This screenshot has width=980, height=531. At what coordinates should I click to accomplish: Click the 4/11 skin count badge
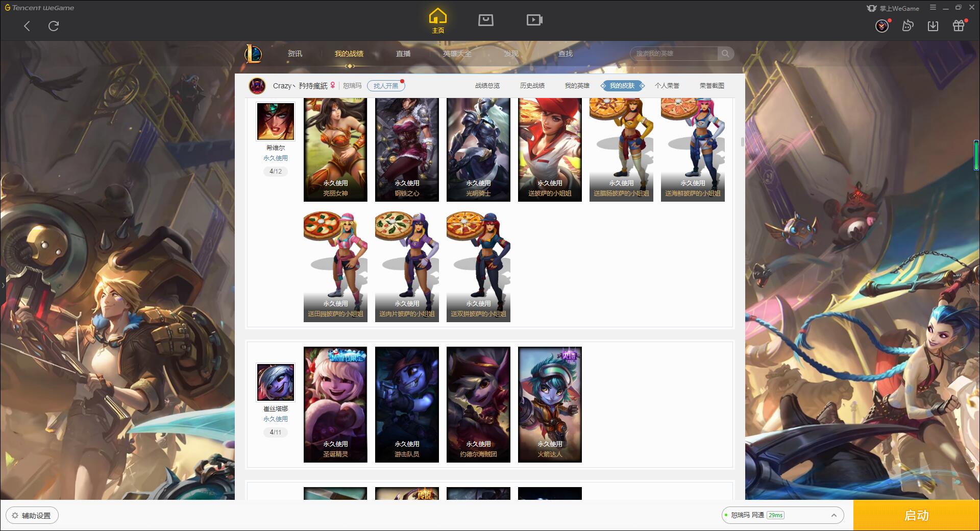click(x=276, y=432)
